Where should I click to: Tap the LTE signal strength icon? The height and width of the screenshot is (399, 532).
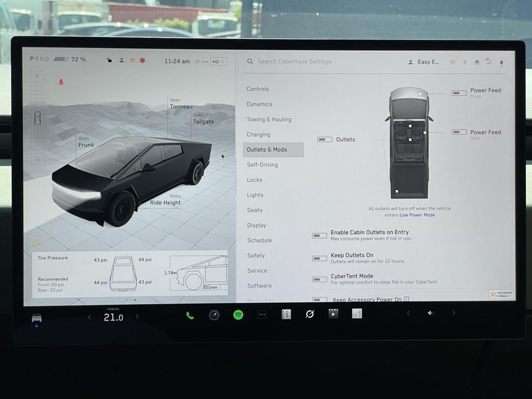pos(489,62)
